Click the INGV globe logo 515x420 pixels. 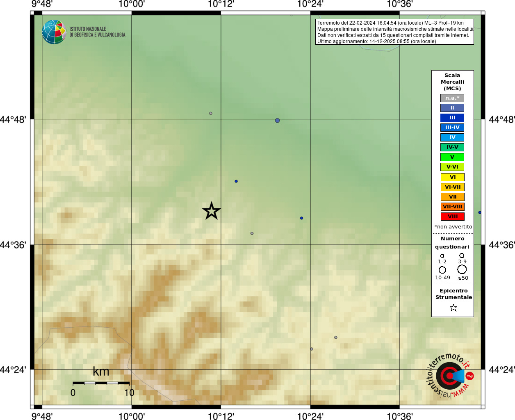(54, 32)
